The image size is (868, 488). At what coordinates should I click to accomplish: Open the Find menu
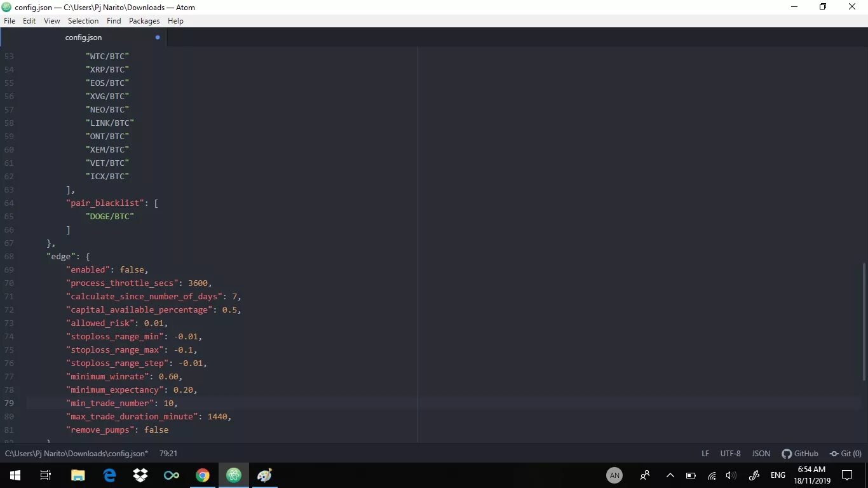point(114,21)
